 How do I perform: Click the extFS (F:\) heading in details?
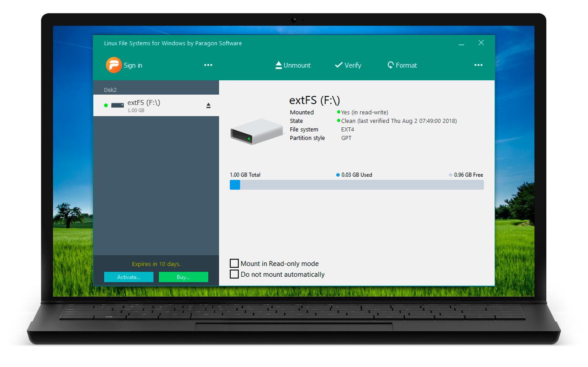(x=315, y=100)
